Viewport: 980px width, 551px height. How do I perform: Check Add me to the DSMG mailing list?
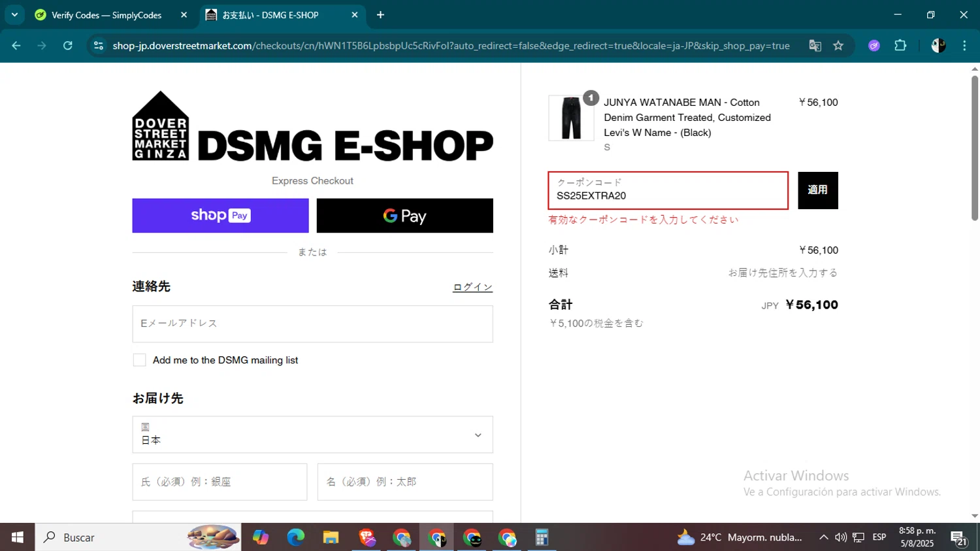click(x=139, y=360)
